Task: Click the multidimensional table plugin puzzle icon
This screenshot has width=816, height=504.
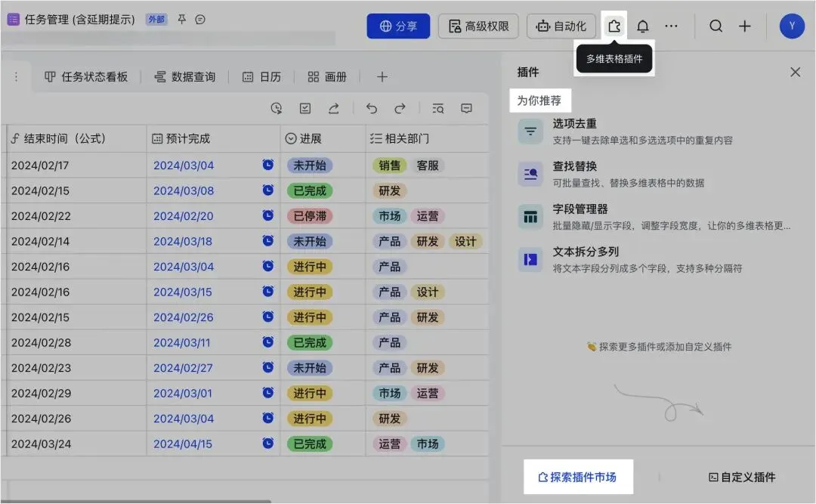Action: (x=614, y=26)
